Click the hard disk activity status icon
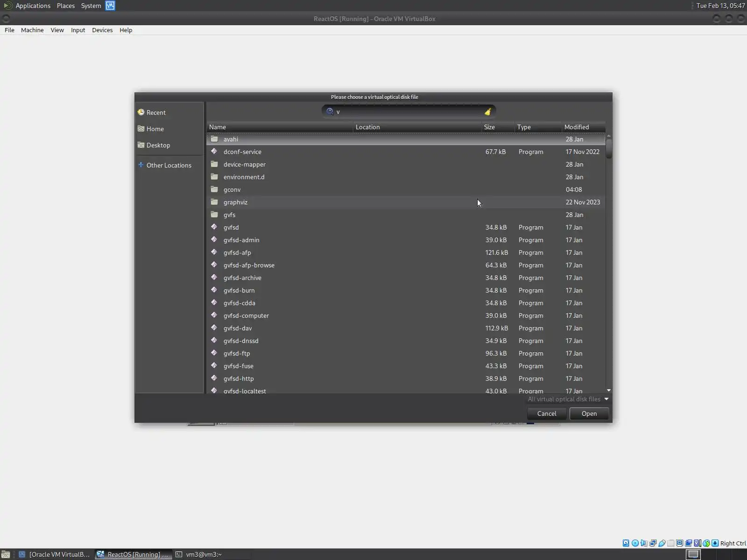This screenshot has height=560, width=747. [626, 543]
